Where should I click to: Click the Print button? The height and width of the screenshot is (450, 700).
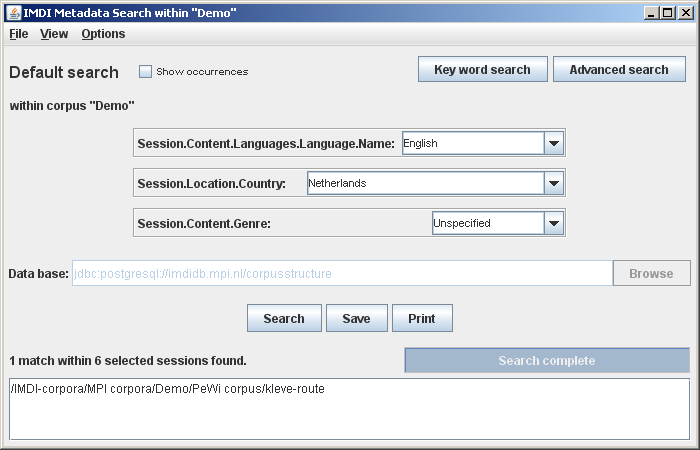point(422,319)
